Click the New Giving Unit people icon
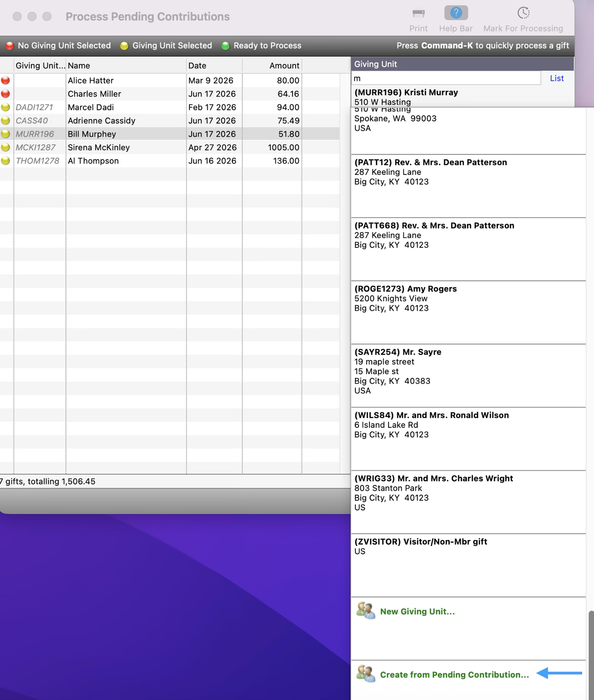Viewport: 594px width, 700px height. click(365, 611)
